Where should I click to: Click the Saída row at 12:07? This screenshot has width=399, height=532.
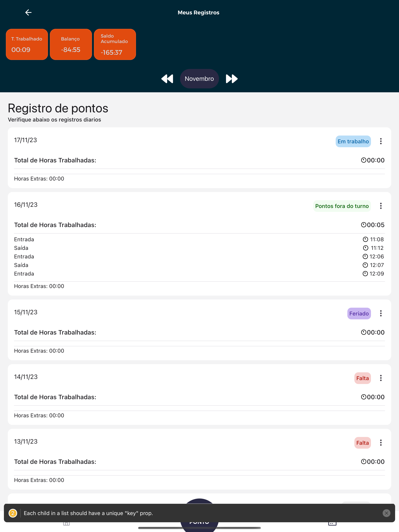click(x=199, y=265)
